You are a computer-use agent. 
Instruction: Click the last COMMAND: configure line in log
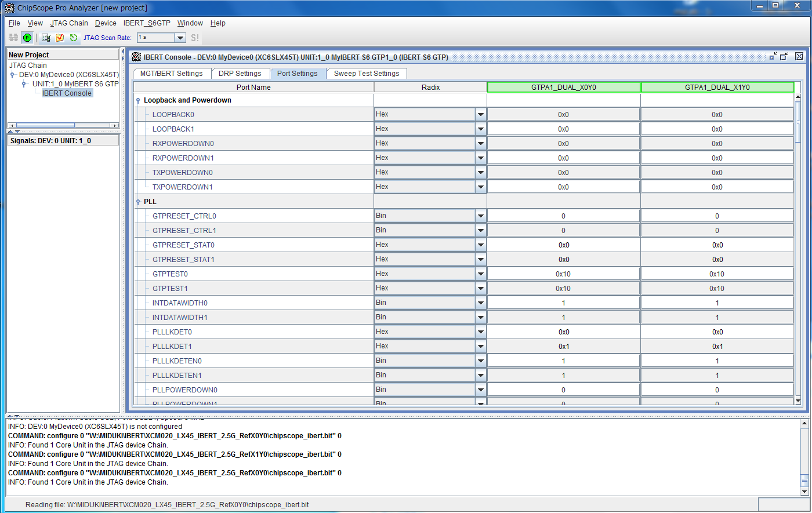tap(175, 473)
